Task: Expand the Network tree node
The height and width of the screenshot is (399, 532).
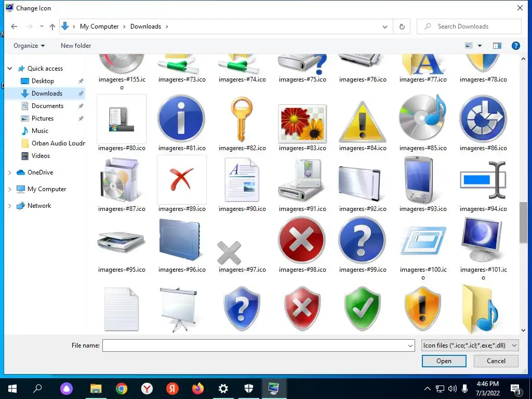Action: coord(9,206)
